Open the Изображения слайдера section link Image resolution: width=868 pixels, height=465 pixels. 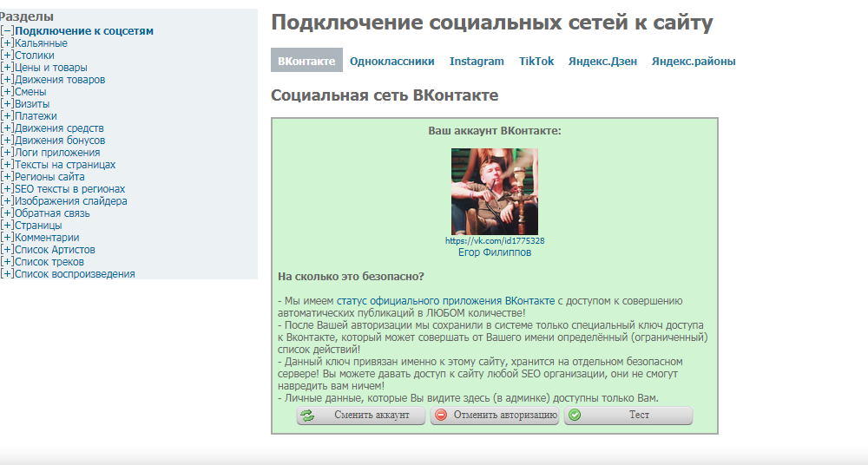71,201
